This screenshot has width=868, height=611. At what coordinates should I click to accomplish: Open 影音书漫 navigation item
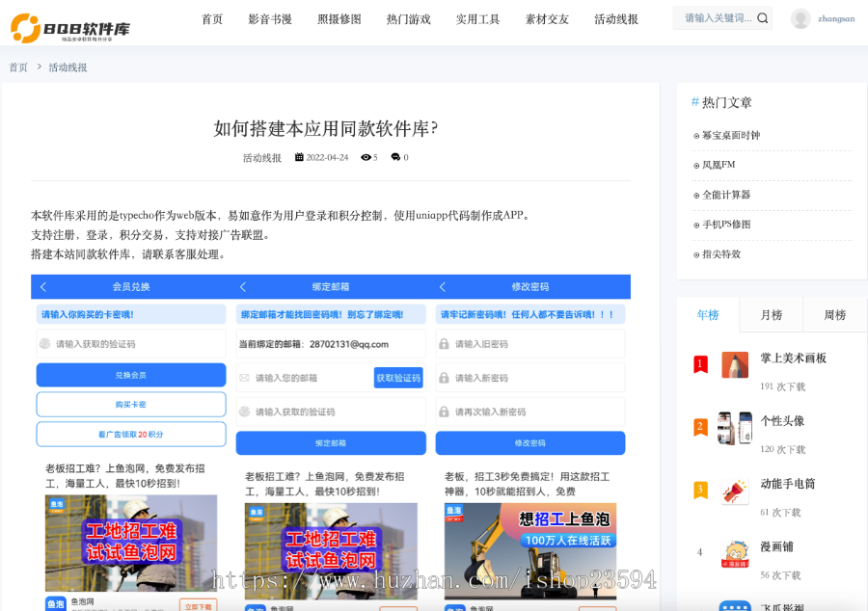click(x=270, y=19)
